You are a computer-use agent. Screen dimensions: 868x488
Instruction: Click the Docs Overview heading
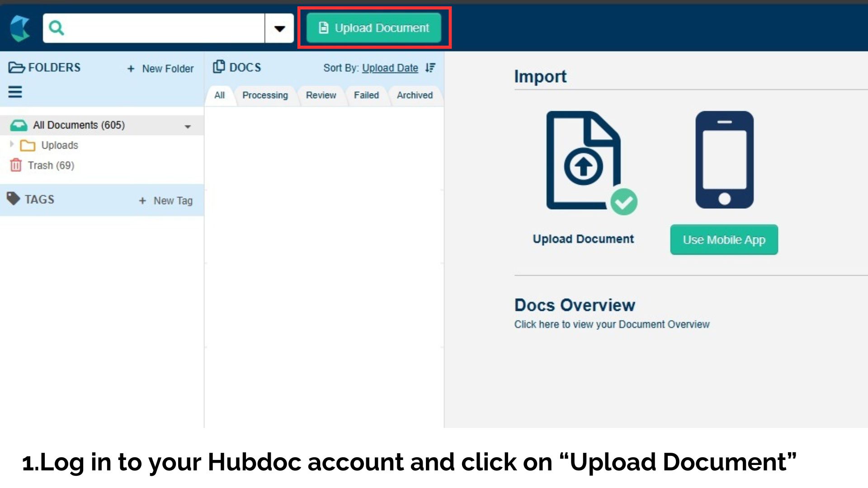tap(575, 305)
